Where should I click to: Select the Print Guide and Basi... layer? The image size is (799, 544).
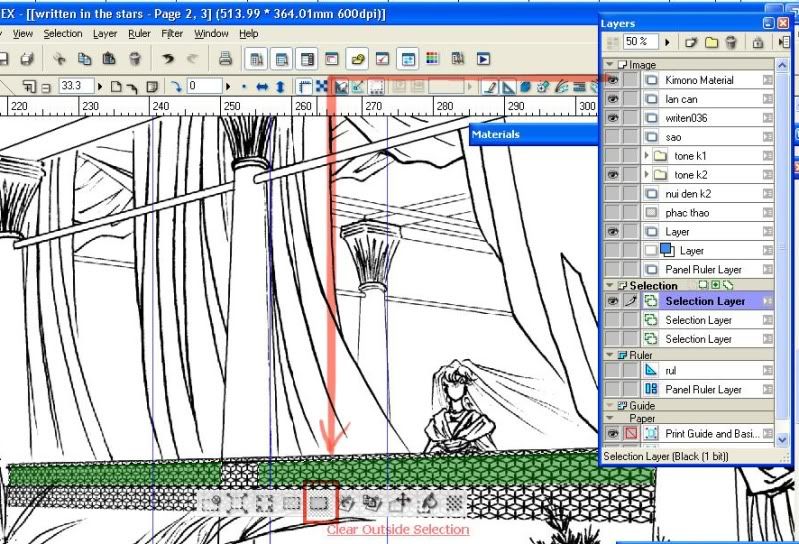pyautogui.click(x=707, y=433)
